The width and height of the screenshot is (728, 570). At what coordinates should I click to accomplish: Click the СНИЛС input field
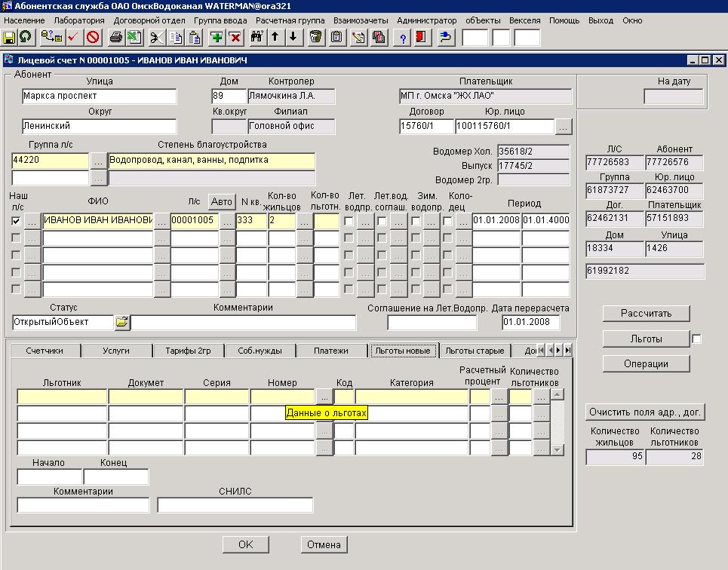tap(235, 505)
